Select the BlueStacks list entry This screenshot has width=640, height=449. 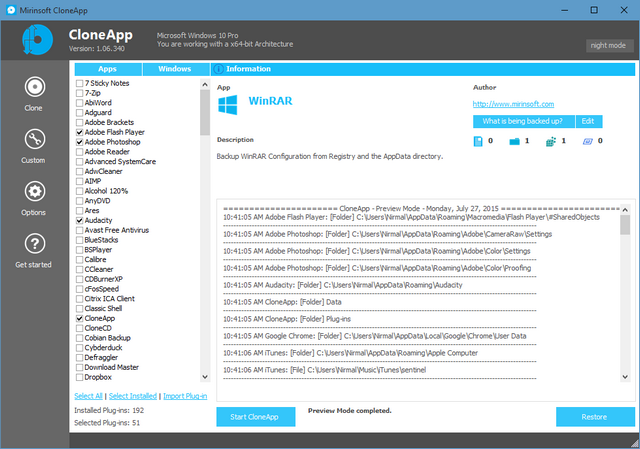(101, 240)
